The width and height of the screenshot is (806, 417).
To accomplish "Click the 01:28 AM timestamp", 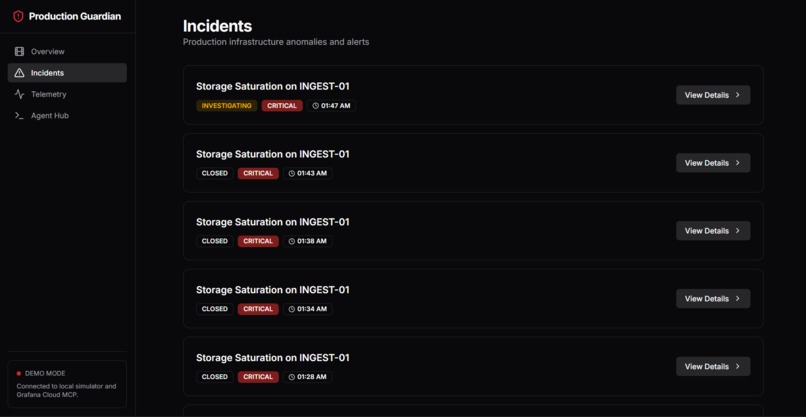I will 312,377.
